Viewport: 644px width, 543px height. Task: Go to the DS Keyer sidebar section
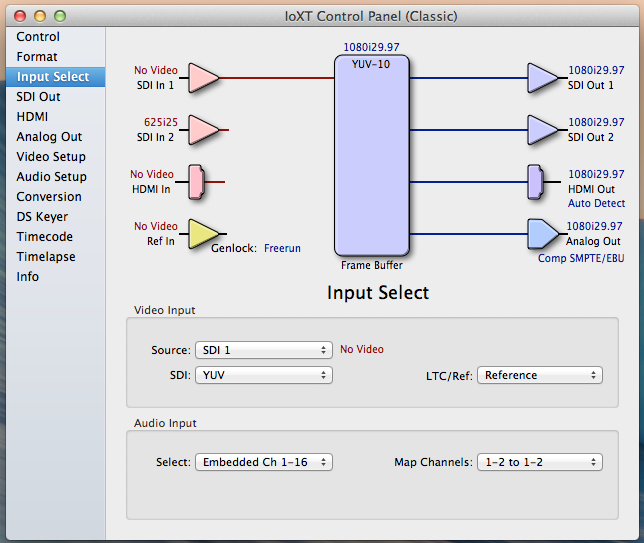coord(43,217)
